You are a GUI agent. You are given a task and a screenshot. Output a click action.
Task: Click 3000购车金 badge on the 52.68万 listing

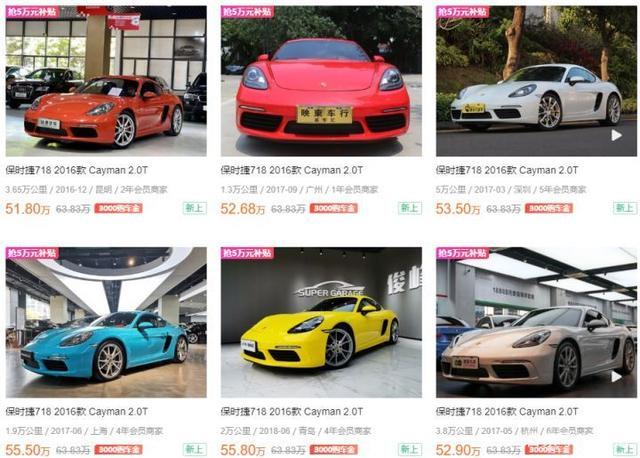334,208
